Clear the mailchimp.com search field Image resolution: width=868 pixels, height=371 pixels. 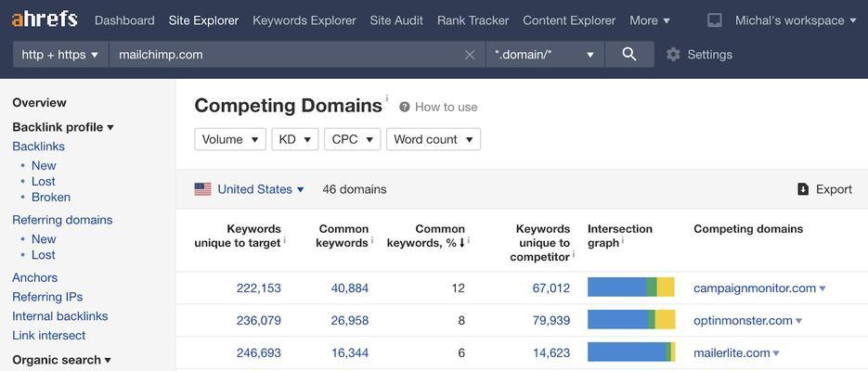(x=470, y=55)
